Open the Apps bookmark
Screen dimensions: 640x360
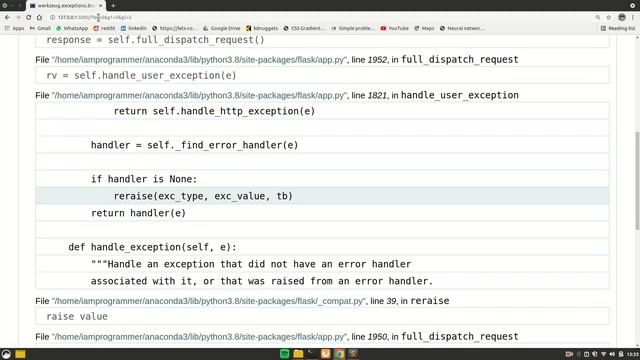14,28
